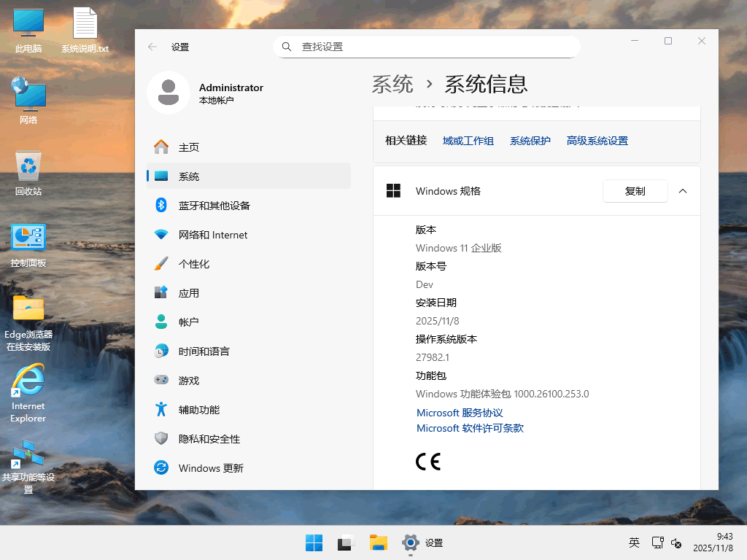Click the Dev version number value

pos(424,284)
